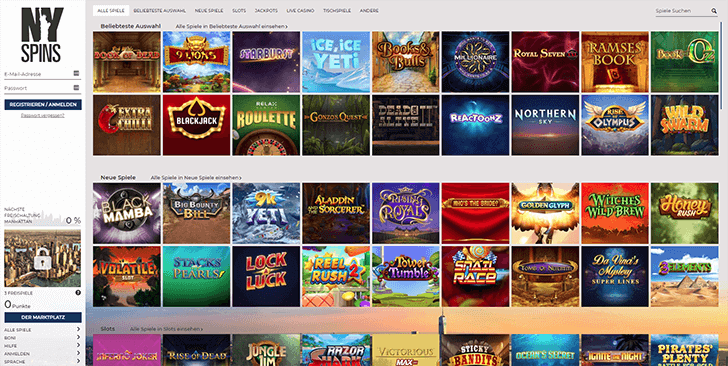
Task: Open Da Vinci's Mystery Super Lines
Action: click(x=615, y=276)
